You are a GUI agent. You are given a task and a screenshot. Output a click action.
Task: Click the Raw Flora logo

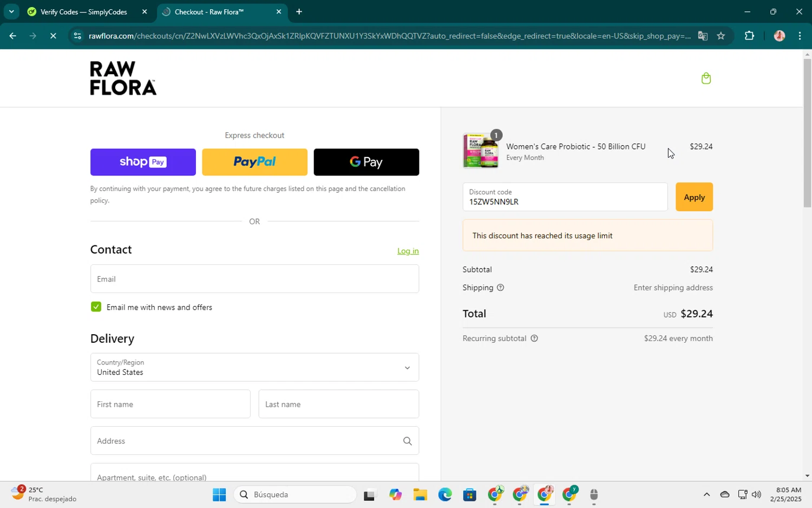123,79
